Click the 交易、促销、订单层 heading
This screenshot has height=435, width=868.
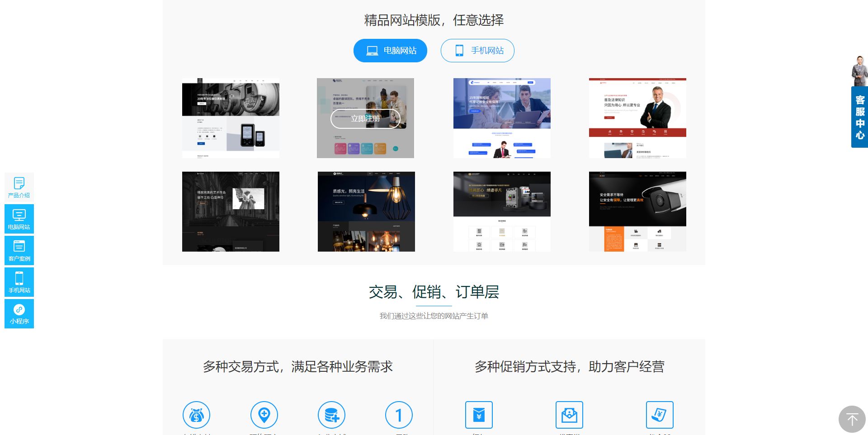tap(434, 292)
